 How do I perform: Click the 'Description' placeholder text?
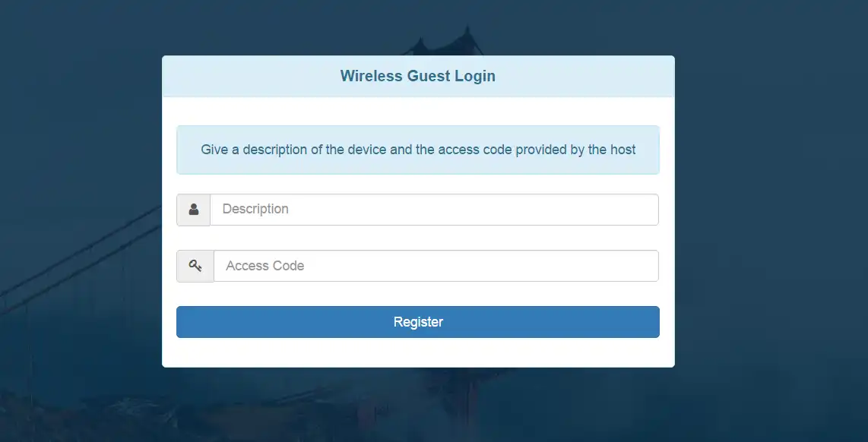[x=255, y=210]
